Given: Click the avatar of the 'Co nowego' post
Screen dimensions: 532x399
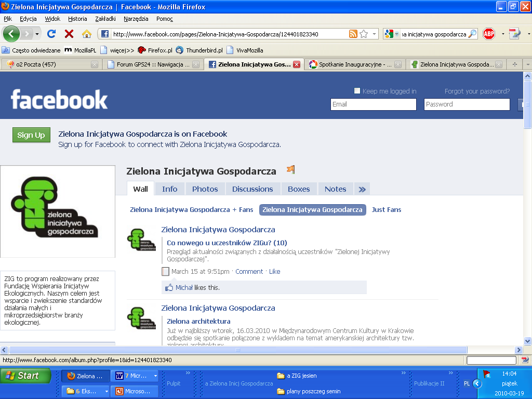Looking at the screenshot, I should pyautogui.click(x=141, y=240).
